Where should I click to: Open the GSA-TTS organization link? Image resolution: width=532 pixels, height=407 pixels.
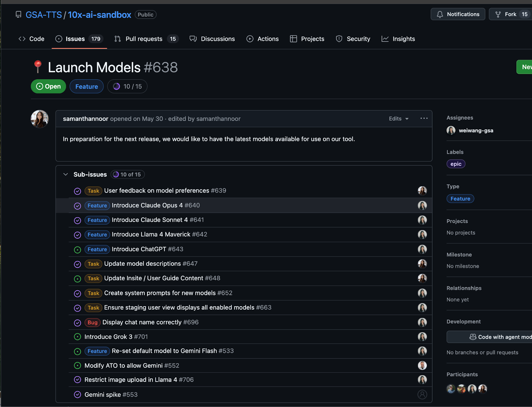pyautogui.click(x=44, y=15)
